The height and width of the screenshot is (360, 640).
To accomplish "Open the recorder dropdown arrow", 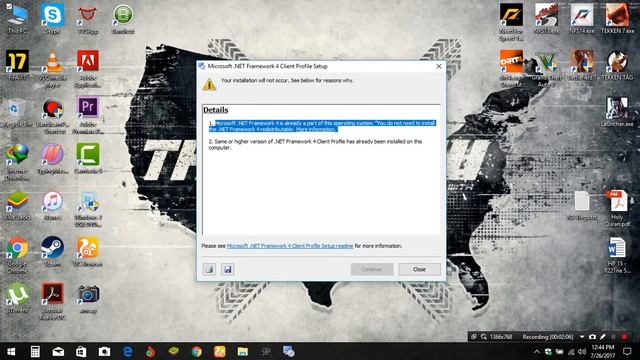I will click(582, 337).
